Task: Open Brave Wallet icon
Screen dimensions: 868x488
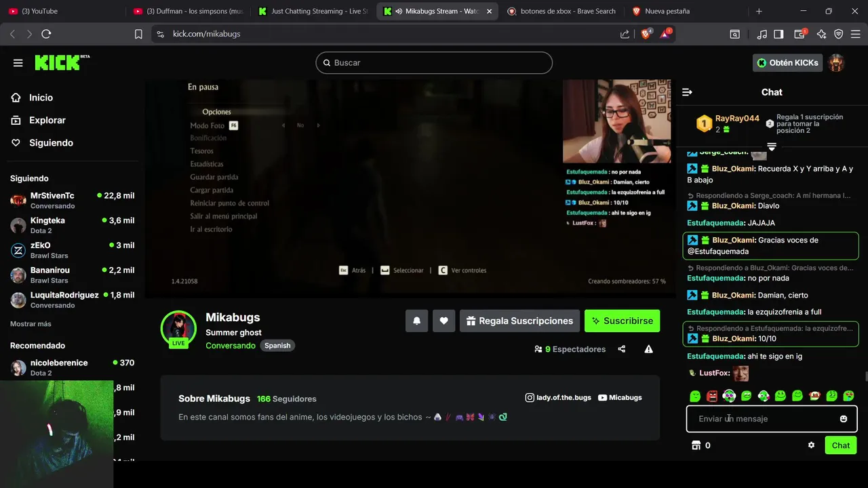Action: [800, 34]
